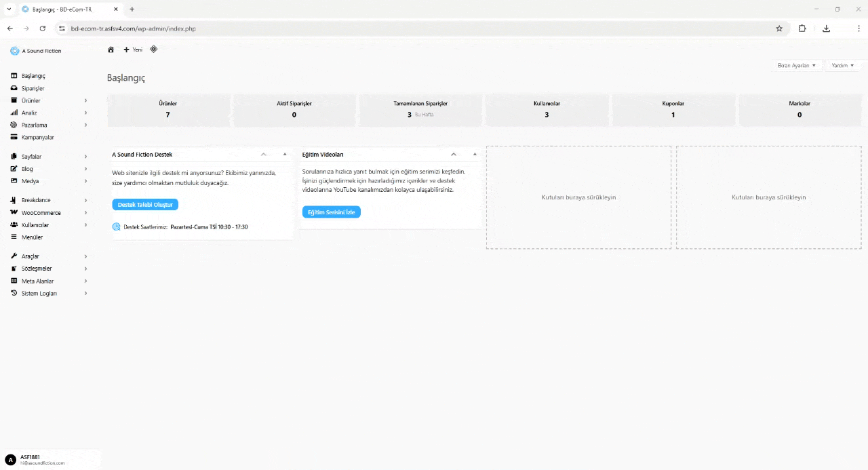The image size is (868, 470).
Task: Click the WooCommerce logo icon in sidebar
Action: pos(14,212)
